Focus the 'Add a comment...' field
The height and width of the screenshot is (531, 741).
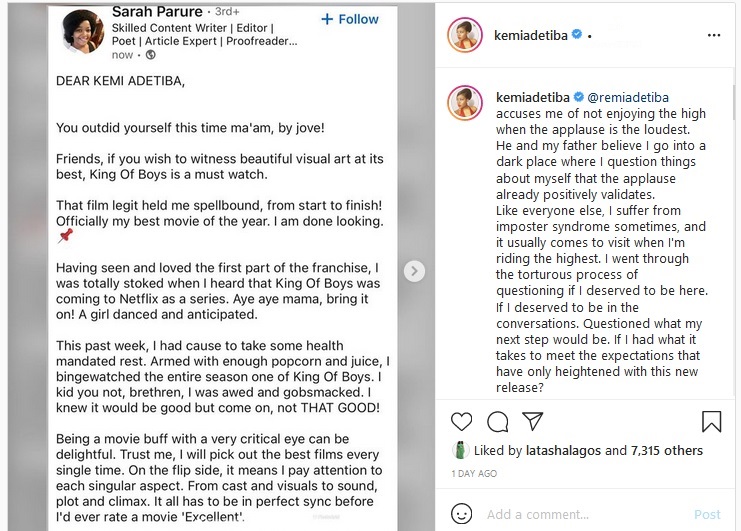580,514
